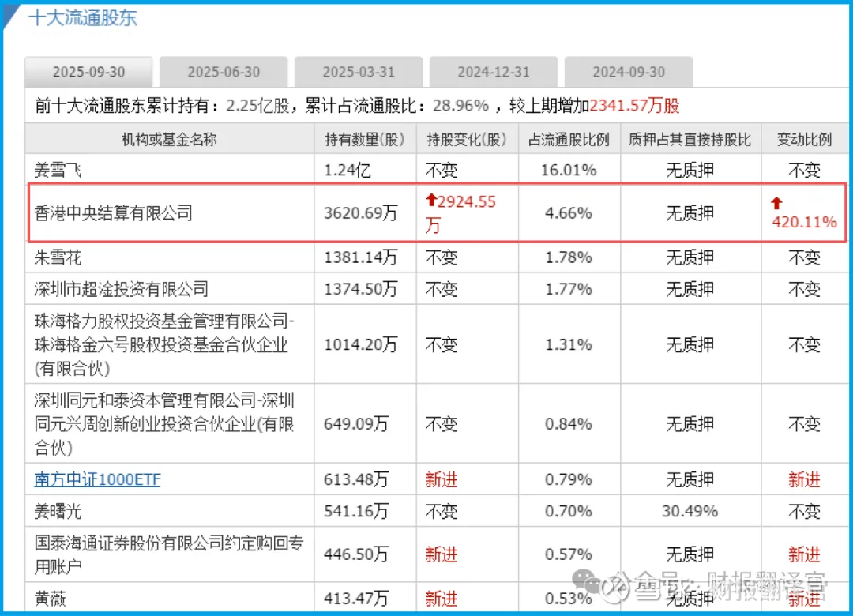Open the 2024-09-30 tab
This screenshot has width=853, height=616.
tap(629, 71)
